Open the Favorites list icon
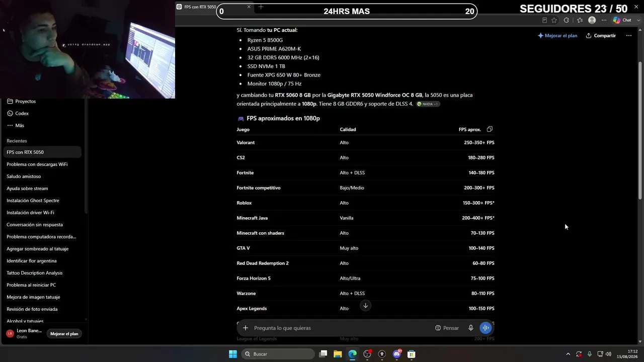644x362 pixels. (x=580, y=20)
